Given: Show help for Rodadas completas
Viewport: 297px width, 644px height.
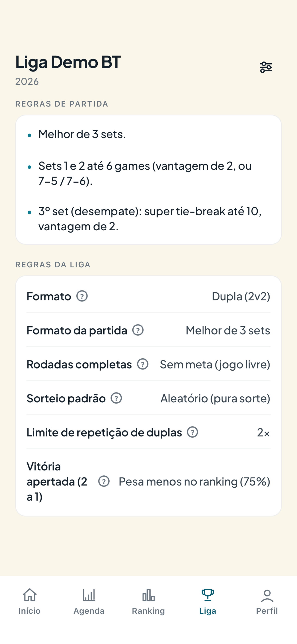Looking at the screenshot, I should click(x=143, y=364).
